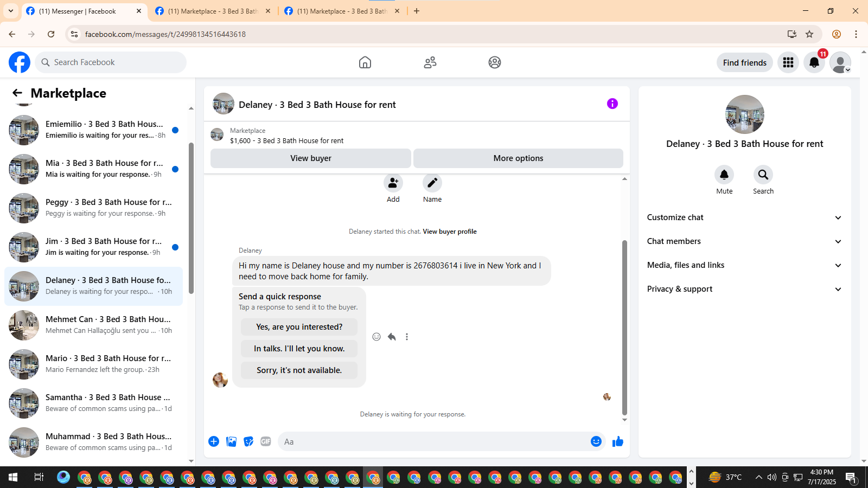The image size is (868, 488).
Task: Open the Windows Start menu
Action: pos(13,477)
